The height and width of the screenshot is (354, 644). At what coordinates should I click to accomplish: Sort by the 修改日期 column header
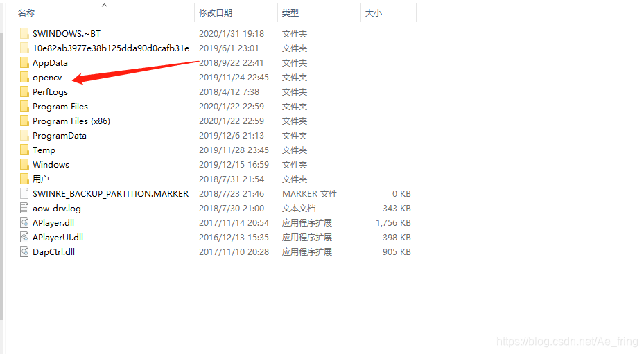[x=216, y=12]
